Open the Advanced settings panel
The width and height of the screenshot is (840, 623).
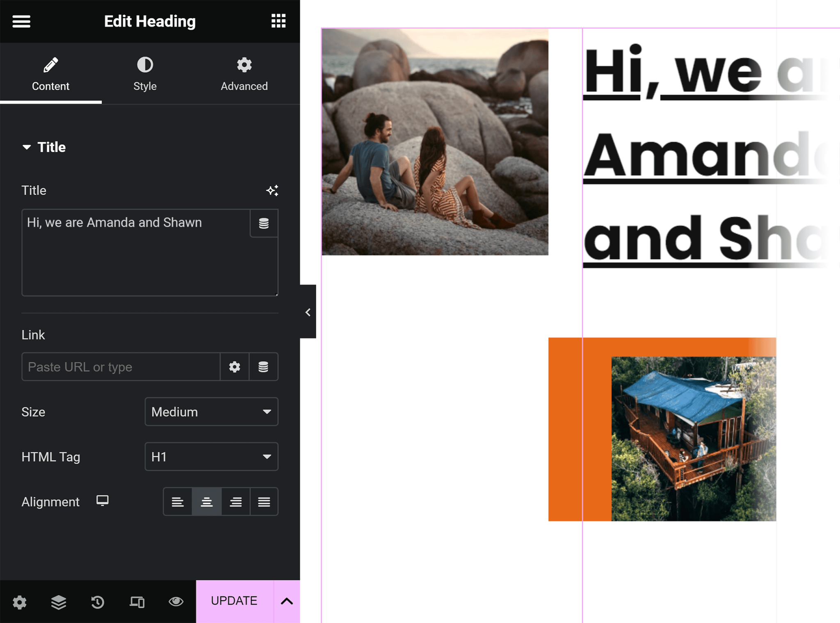point(244,73)
